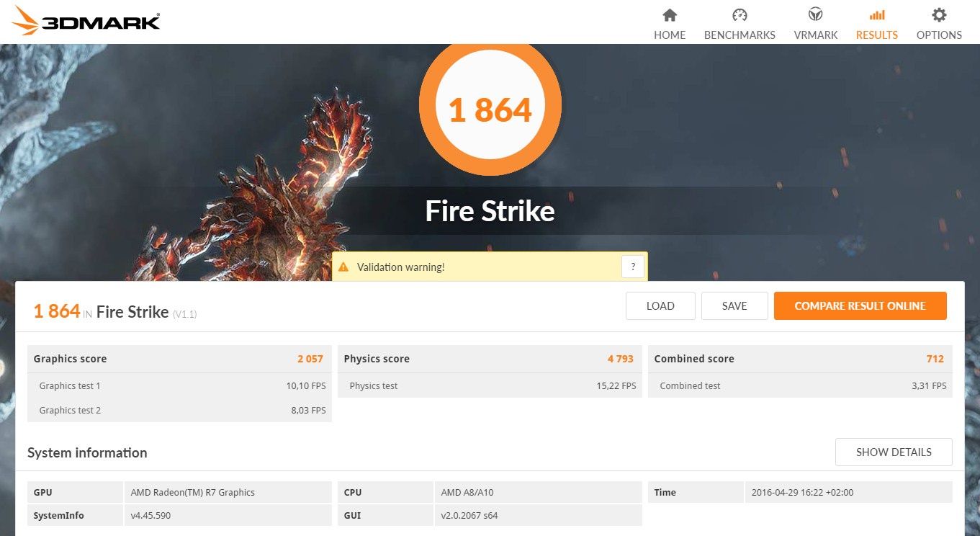Image resolution: width=980 pixels, height=536 pixels.
Task: Select the Graphics test 2 row label
Action: click(70, 411)
